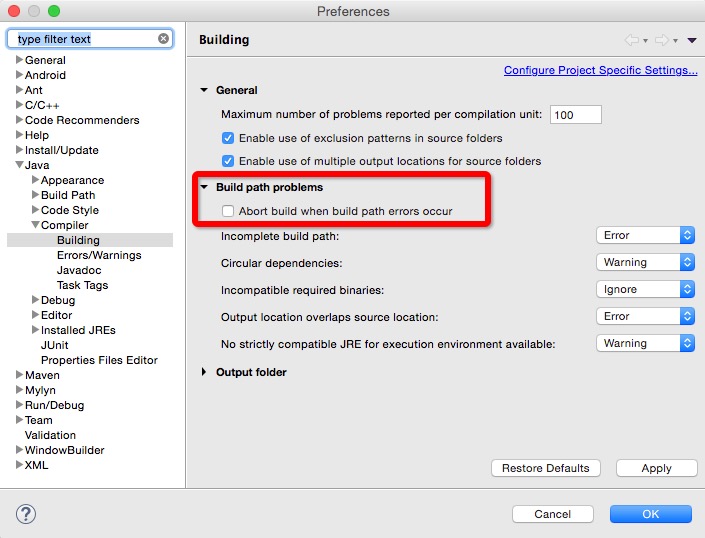Click the forward navigation arrow icon

661,40
